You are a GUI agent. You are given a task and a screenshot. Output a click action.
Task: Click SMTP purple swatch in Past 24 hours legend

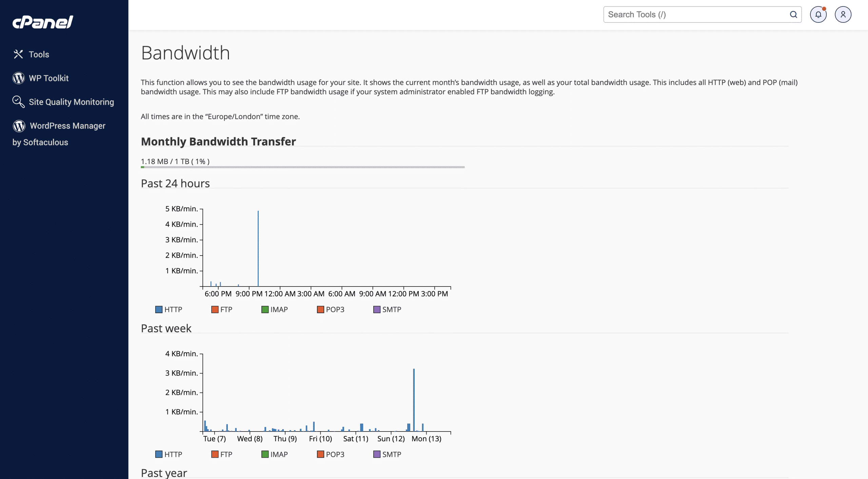click(x=377, y=310)
